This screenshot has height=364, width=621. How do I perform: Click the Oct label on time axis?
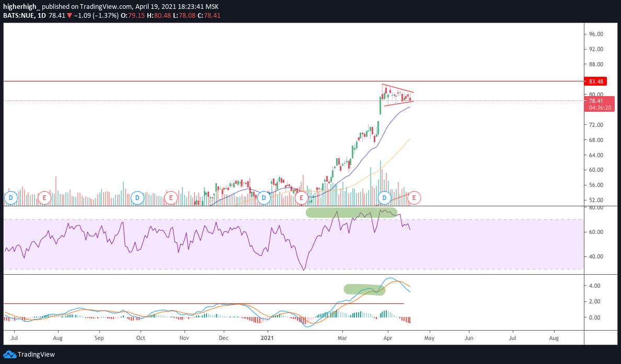(141, 338)
